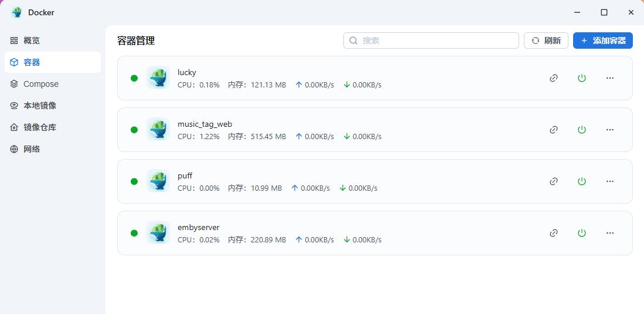Screen dimensions: 644x314
Task: Open the link icon for embyserver container
Action: pyautogui.click(x=554, y=233)
